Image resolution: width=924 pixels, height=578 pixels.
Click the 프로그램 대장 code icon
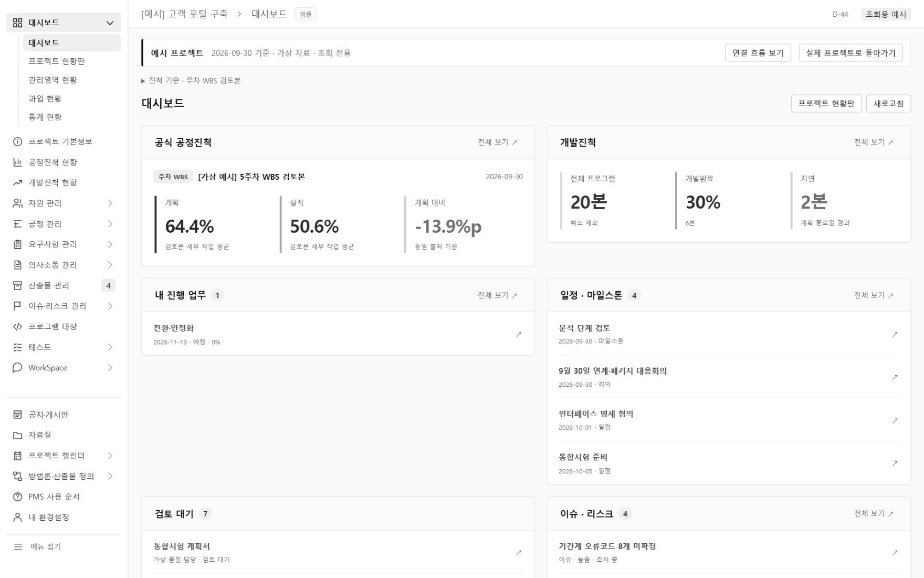tap(18, 327)
